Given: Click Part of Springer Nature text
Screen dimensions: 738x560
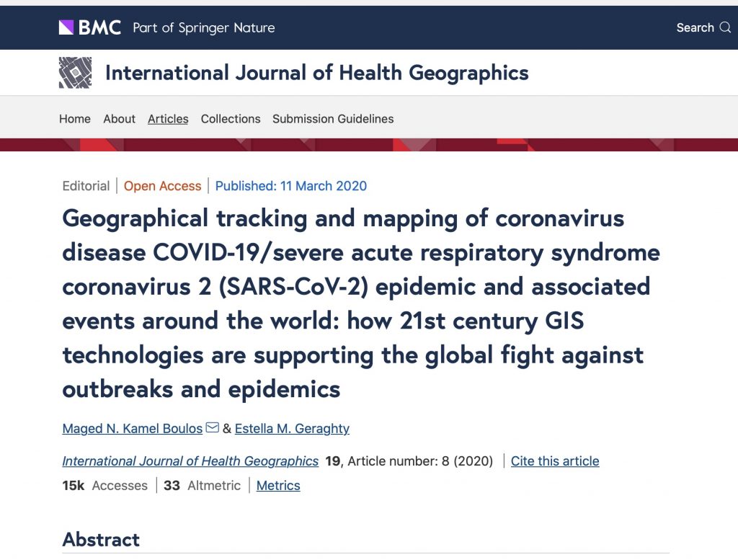Looking at the screenshot, I should (x=204, y=28).
